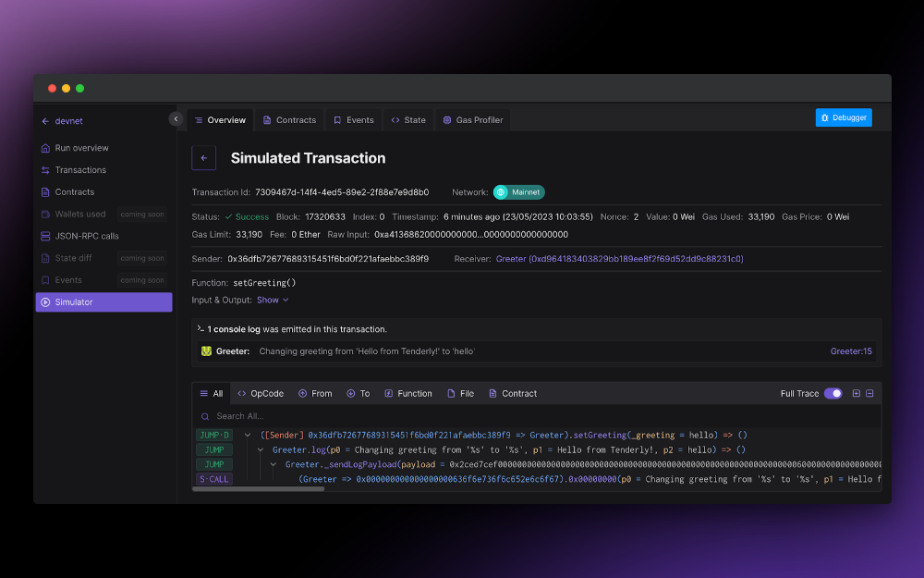
Task: Click the Raw Input value
Action: tap(471, 235)
